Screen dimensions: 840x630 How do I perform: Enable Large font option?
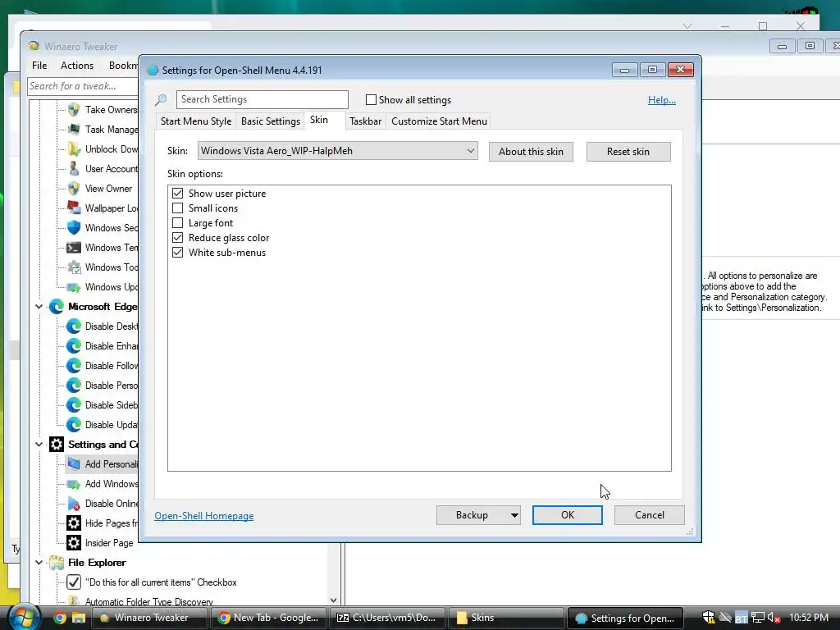(x=177, y=223)
